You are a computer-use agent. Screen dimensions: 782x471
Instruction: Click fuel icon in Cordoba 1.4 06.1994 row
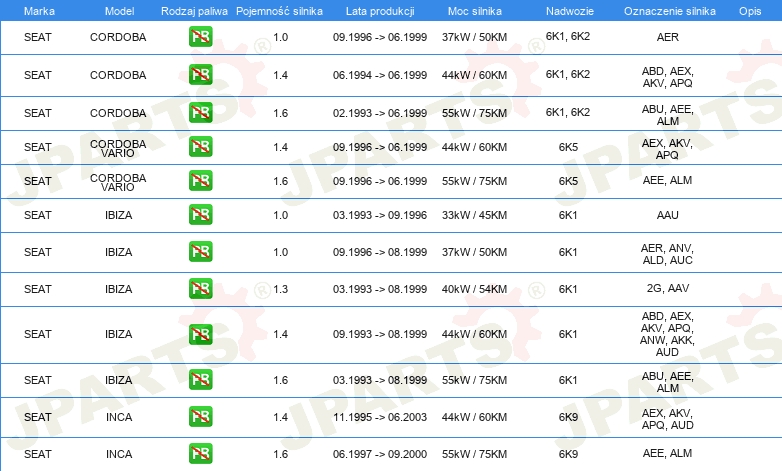pyautogui.click(x=200, y=75)
